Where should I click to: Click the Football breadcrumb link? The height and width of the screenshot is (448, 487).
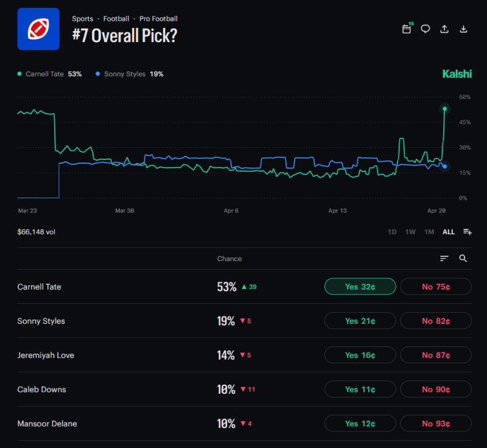coord(116,19)
